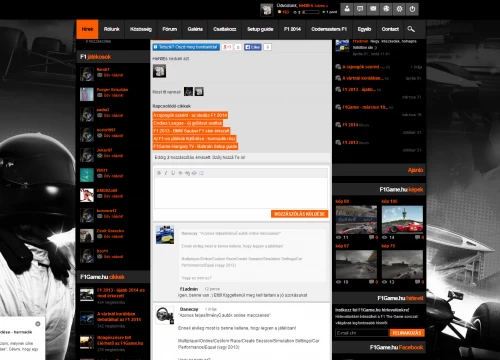
Task: Open the search magnifier in navigation bar
Action: (411, 29)
